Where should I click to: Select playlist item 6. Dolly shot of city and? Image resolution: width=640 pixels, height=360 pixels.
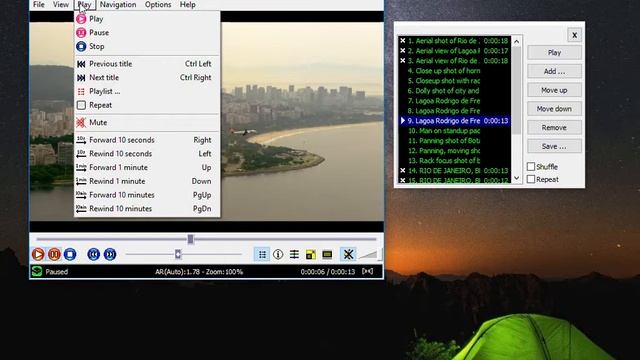click(x=455, y=91)
